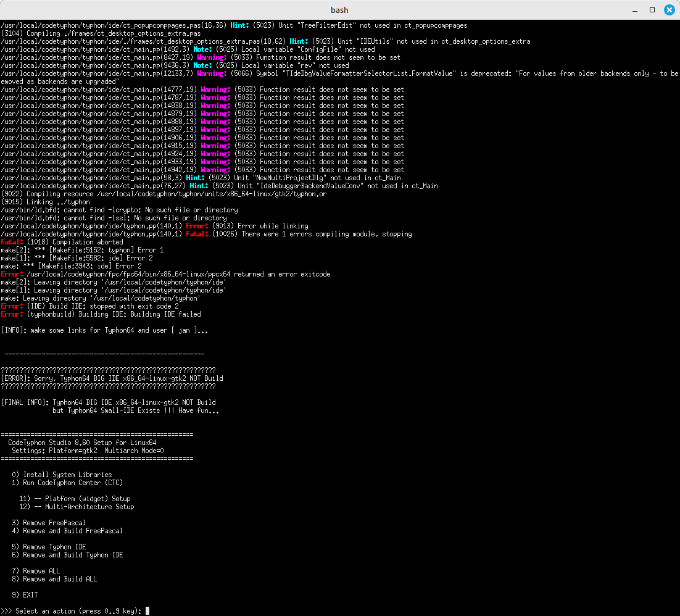Click the "(9022) Compiling resource" typhon.or line
The width and height of the screenshot is (680, 616).
164,194
